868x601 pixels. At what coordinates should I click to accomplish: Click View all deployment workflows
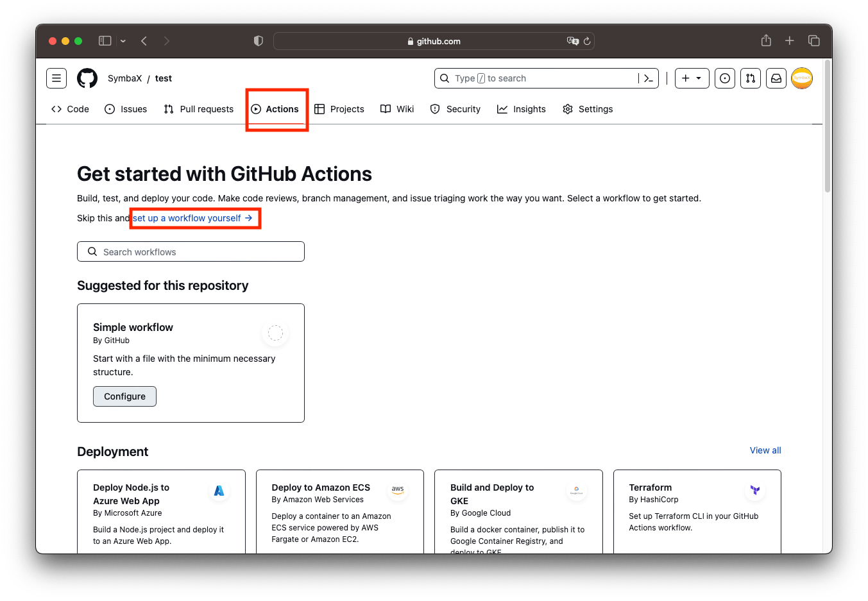765,450
